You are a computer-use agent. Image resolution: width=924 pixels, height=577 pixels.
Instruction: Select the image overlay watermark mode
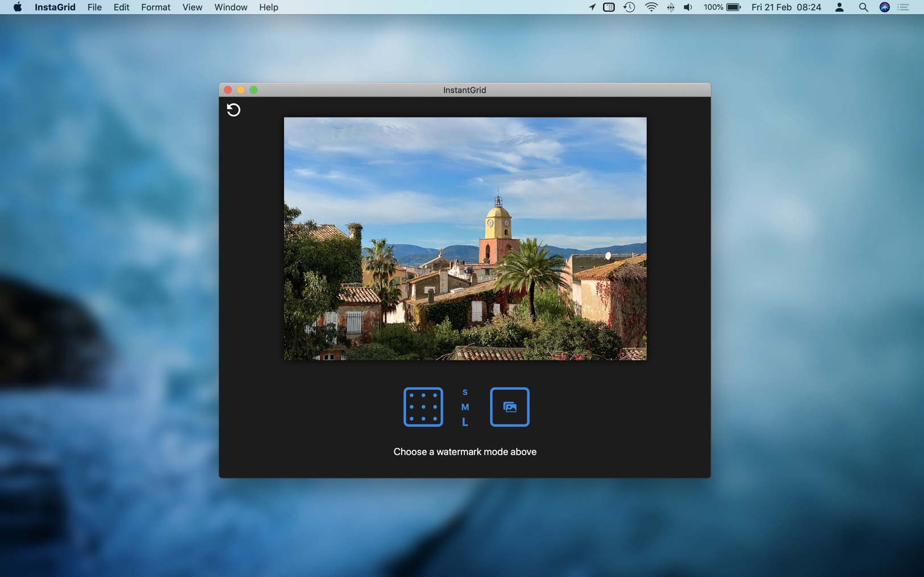tap(509, 407)
